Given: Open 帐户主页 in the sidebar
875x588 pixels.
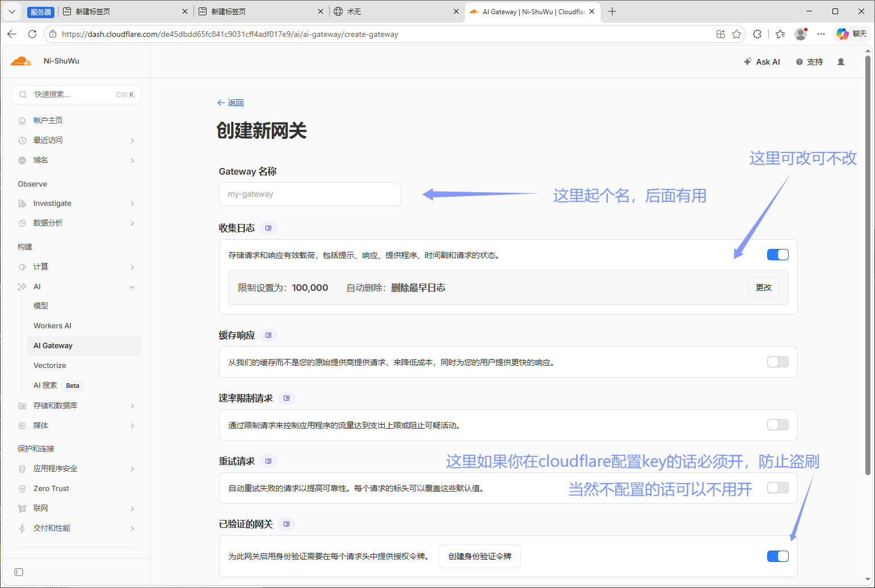Looking at the screenshot, I should click(x=78, y=120).
